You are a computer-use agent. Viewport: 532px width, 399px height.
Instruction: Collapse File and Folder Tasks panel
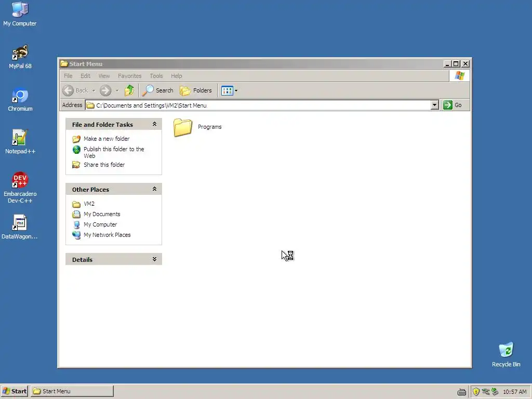(x=154, y=124)
